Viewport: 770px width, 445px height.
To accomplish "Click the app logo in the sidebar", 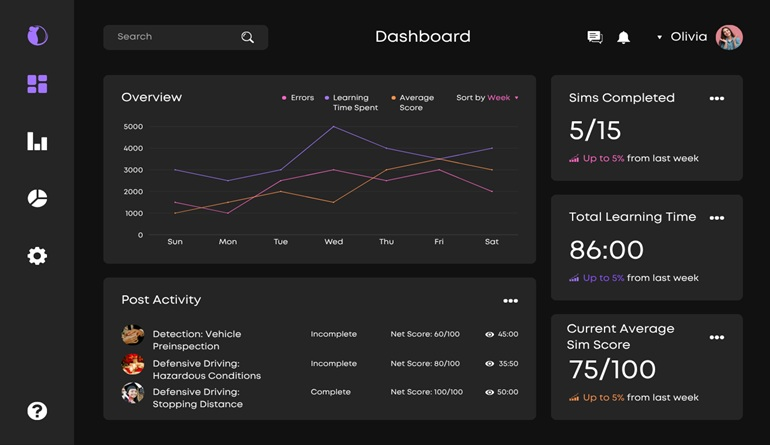I will click(x=37, y=36).
